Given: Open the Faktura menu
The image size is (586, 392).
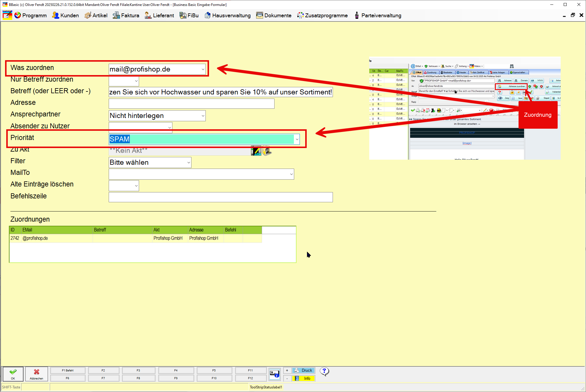Looking at the screenshot, I should coord(126,15).
